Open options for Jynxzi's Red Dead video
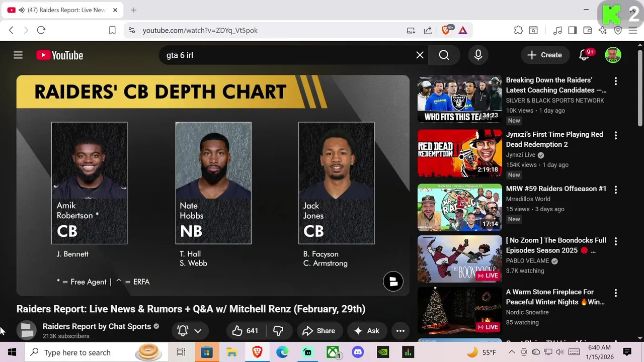The height and width of the screenshot is (362, 644). click(x=615, y=135)
